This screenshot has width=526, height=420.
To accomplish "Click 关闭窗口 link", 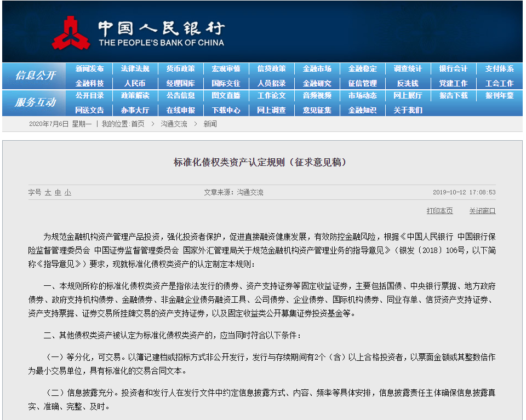I will (x=482, y=211).
